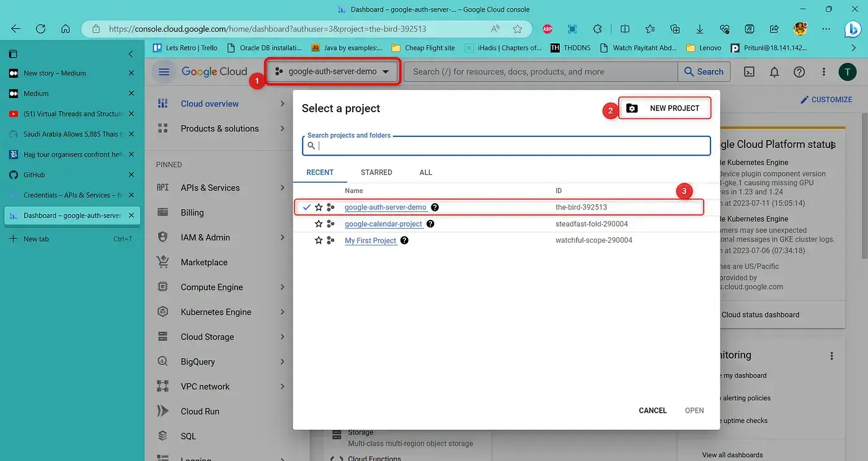
Task: Open the My First Project link
Action: point(370,240)
